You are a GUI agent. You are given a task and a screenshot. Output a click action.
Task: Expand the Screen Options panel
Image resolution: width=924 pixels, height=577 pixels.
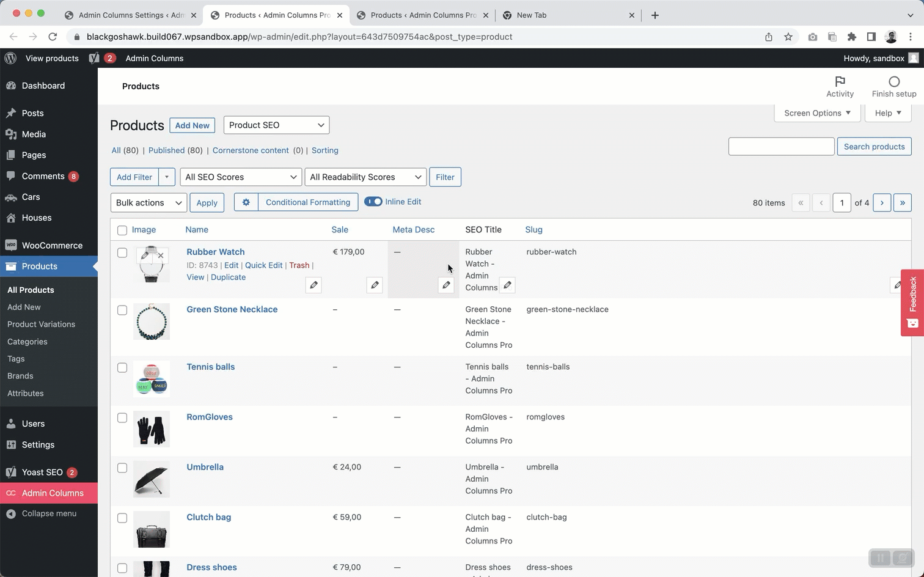pyautogui.click(x=817, y=113)
